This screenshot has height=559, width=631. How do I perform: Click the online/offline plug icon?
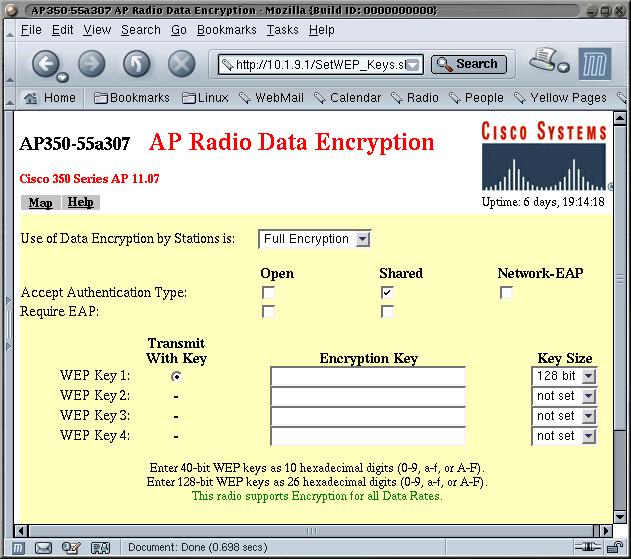587,547
